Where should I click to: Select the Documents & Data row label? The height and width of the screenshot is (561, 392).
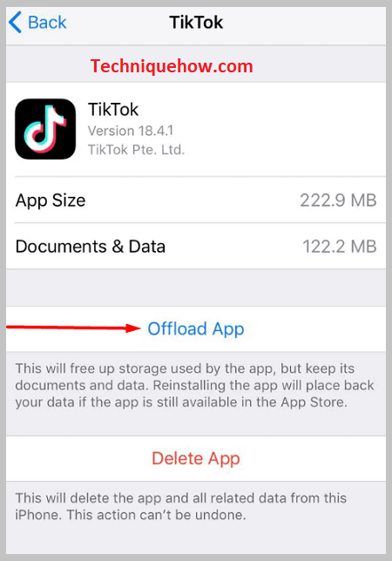[91, 247]
